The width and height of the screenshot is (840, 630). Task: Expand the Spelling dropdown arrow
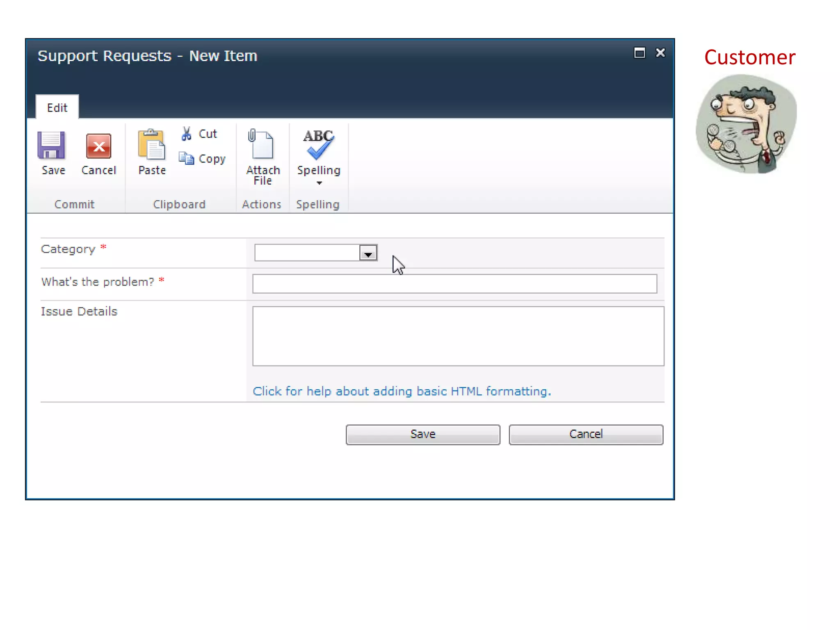[x=319, y=183]
